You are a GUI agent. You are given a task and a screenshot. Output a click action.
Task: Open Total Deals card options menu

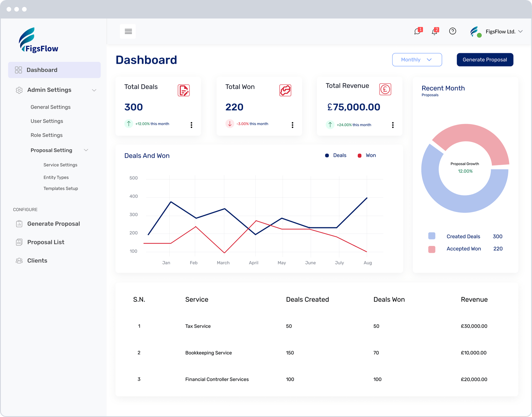192,125
